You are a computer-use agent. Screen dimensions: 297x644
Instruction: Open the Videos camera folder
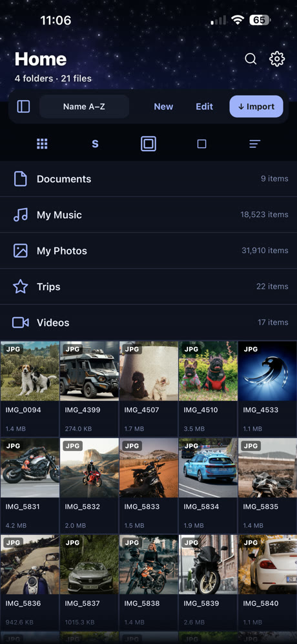click(148, 322)
